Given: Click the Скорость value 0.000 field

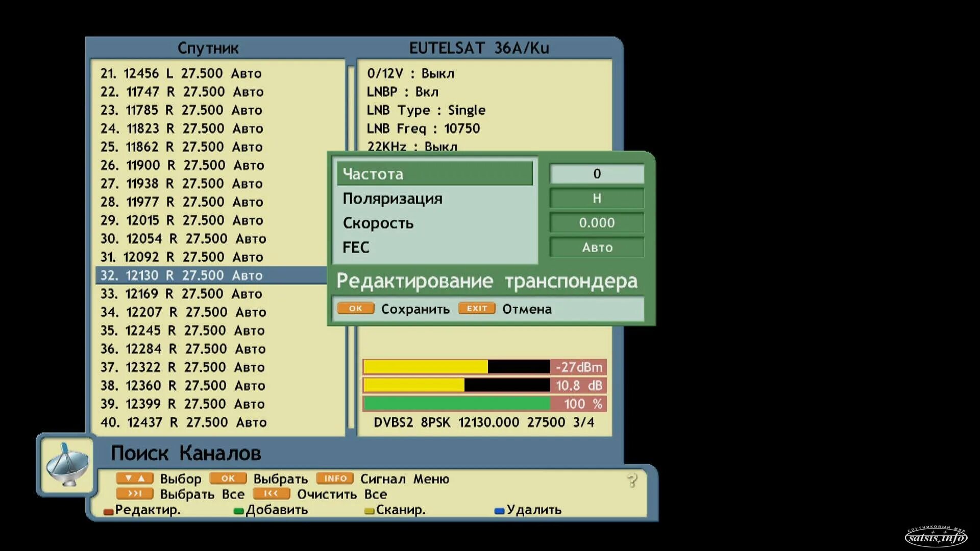Looking at the screenshot, I should (x=597, y=223).
